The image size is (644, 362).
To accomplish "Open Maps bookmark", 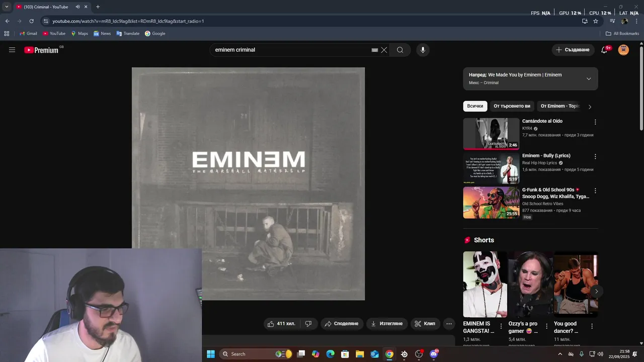I will pyautogui.click(x=79, y=34).
